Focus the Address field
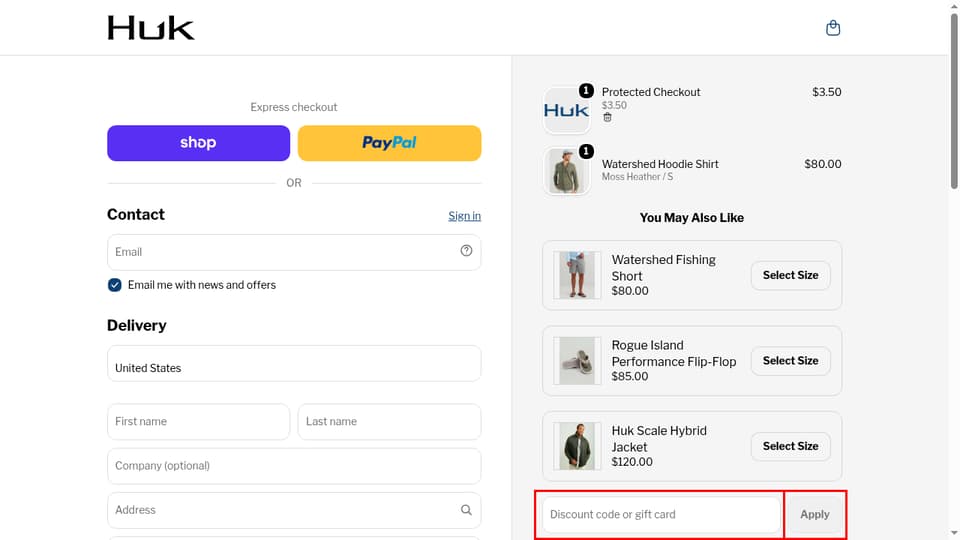This screenshot has width=960, height=540. [294, 510]
